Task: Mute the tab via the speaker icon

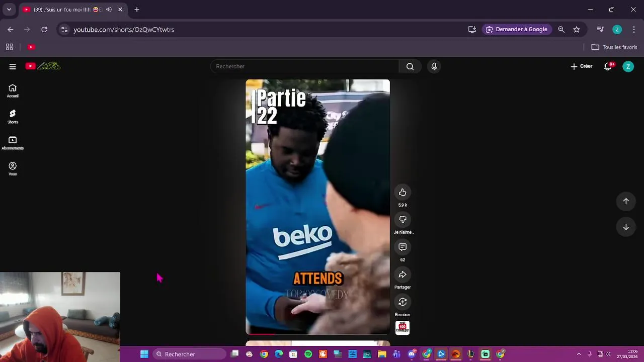Action: [x=109, y=10]
